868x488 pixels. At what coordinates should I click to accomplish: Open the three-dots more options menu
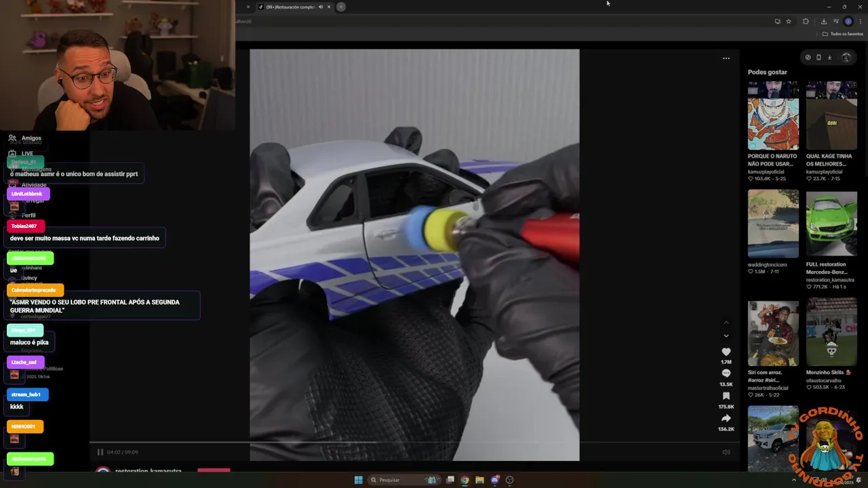(726, 58)
